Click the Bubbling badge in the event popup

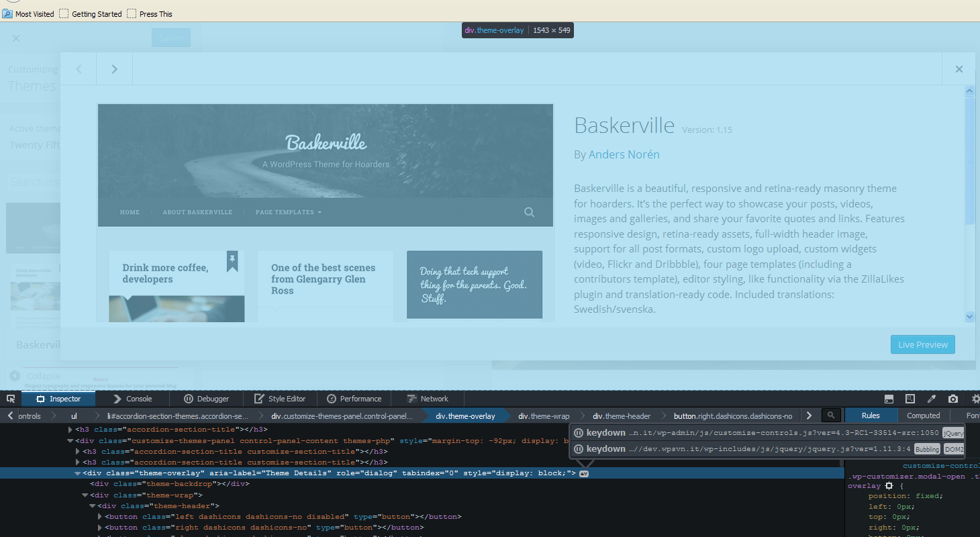pos(927,449)
